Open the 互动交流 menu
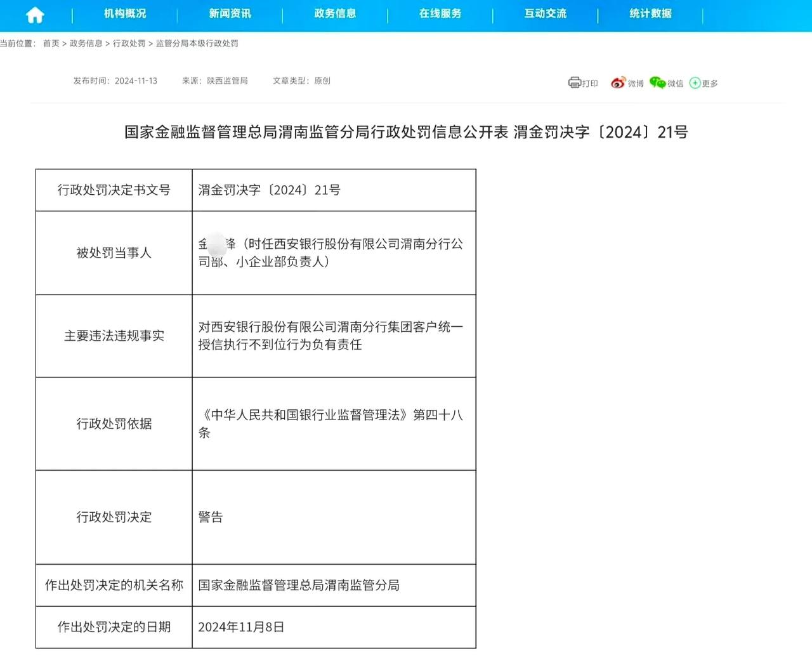812x672 pixels. click(x=546, y=13)
